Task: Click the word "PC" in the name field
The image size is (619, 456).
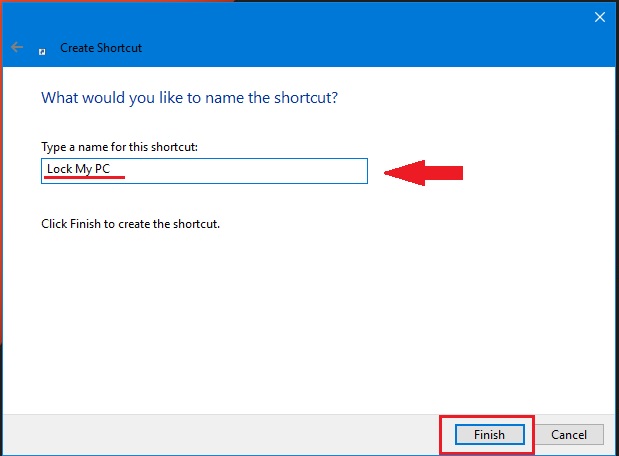Action: coord(102,169)
